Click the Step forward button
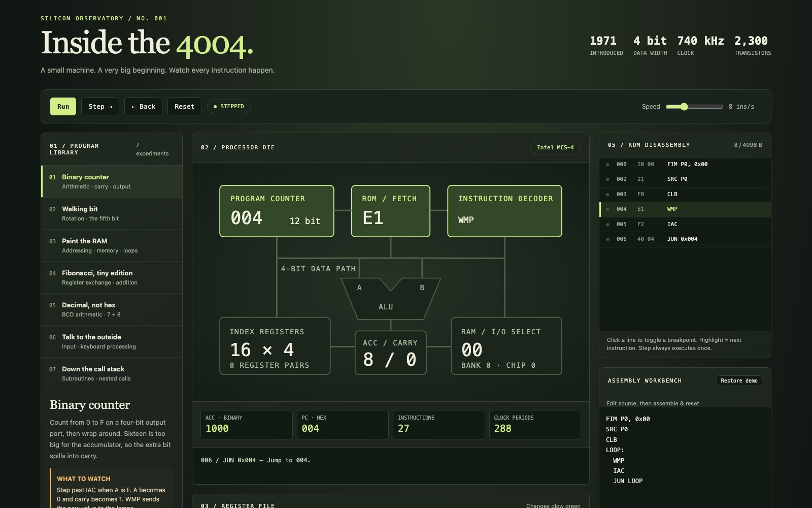Viewport: 812px width, 508px height. coord(100,107)
